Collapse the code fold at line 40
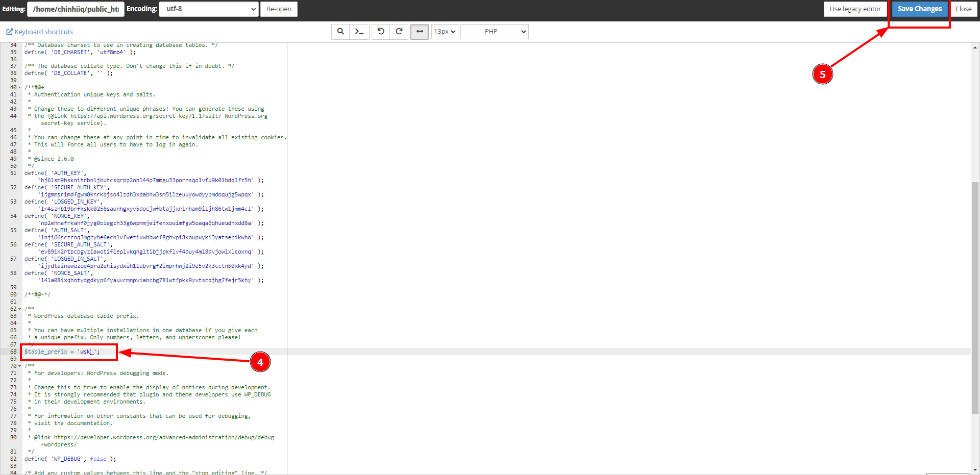980x475 pixels. [x=20, y=88]
